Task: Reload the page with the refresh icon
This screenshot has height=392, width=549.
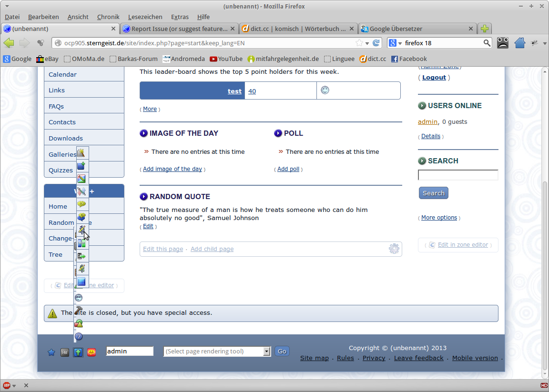Action: pos(376,43)
